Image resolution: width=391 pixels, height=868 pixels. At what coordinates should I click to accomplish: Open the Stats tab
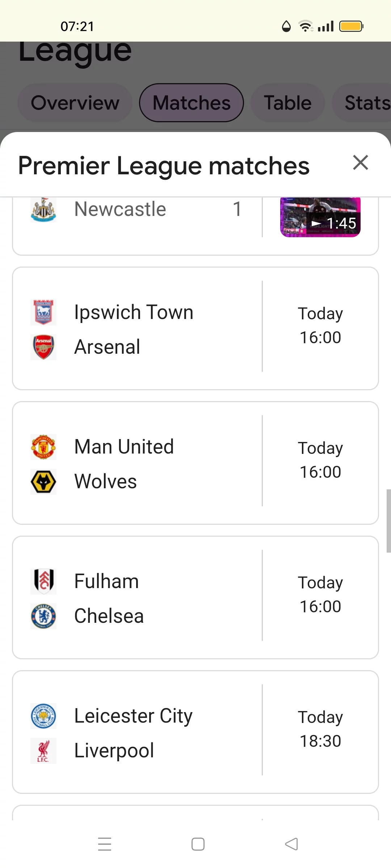point(362,103)
